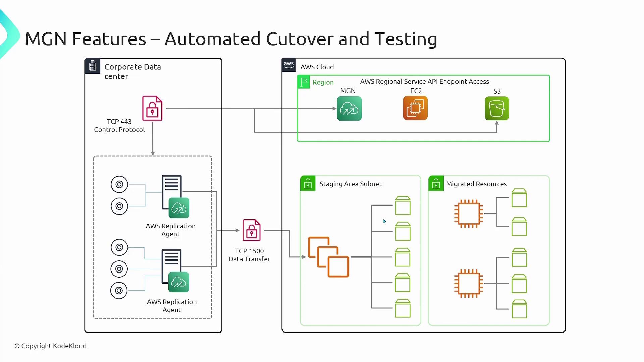Click the Staging Area Subnet lock icon
The height and width of the screenshot is (362, 644).
click(x=308, y=183)
